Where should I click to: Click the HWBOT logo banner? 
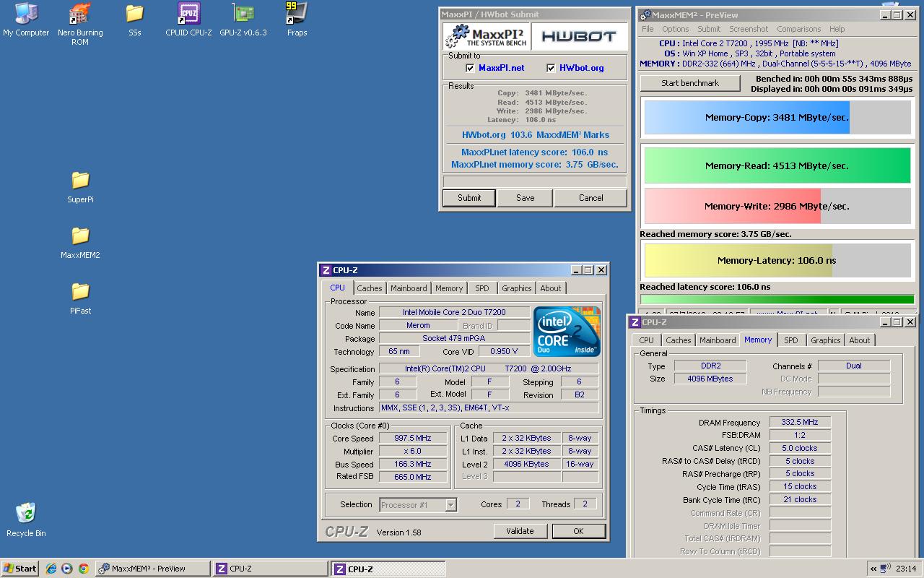click(578, 36)
